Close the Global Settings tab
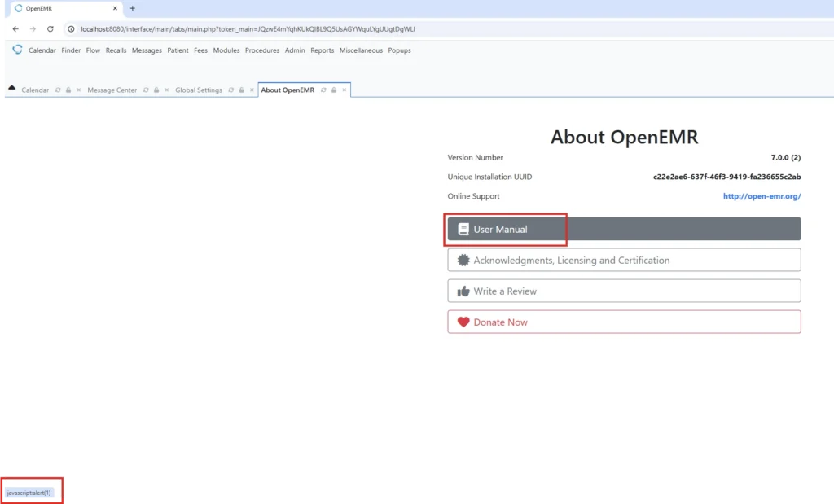The image size is (834, 504). click(x=252, y=90)
